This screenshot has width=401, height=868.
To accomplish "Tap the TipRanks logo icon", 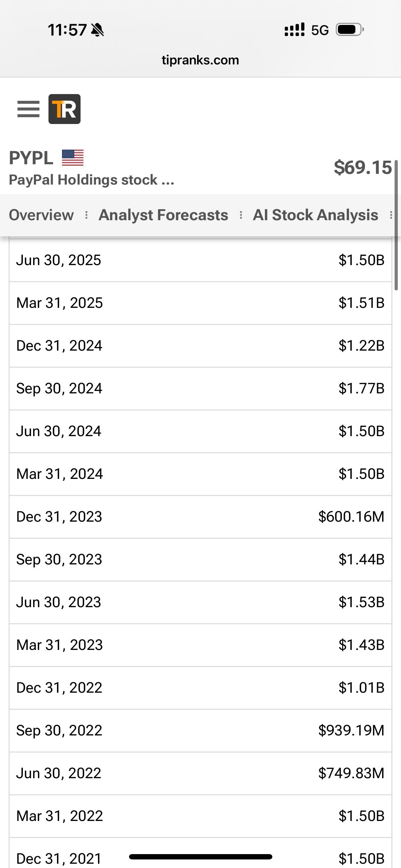I will (x=65, y=109).
